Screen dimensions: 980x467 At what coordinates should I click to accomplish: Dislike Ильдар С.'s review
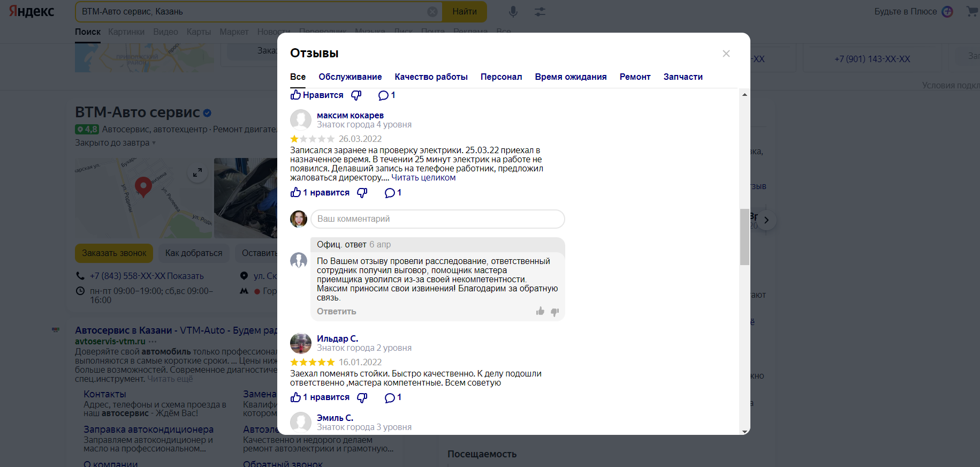pos(362,397)
